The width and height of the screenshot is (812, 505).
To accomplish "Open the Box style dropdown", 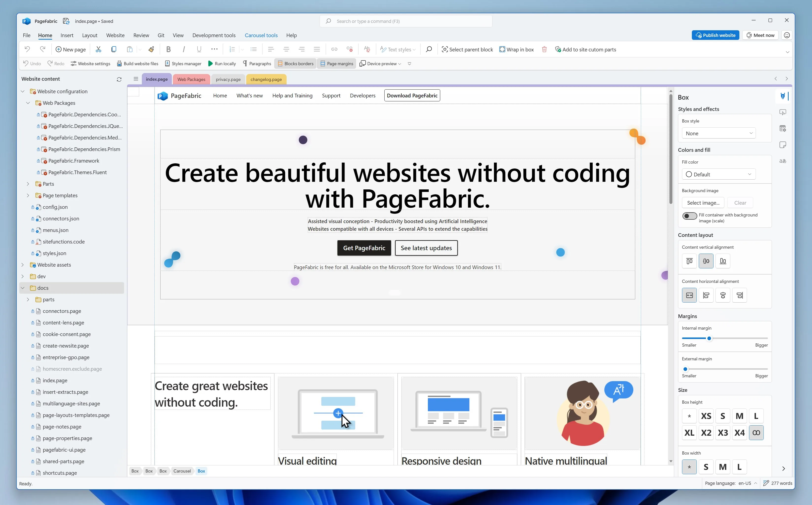I will click(x=718, y=133).
